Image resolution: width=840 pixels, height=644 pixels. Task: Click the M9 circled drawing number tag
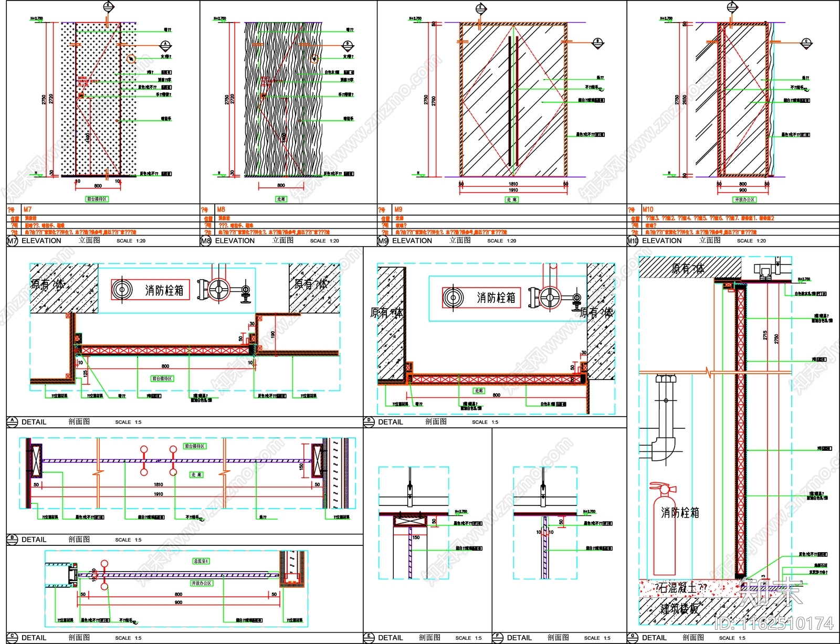coord(383,241)
